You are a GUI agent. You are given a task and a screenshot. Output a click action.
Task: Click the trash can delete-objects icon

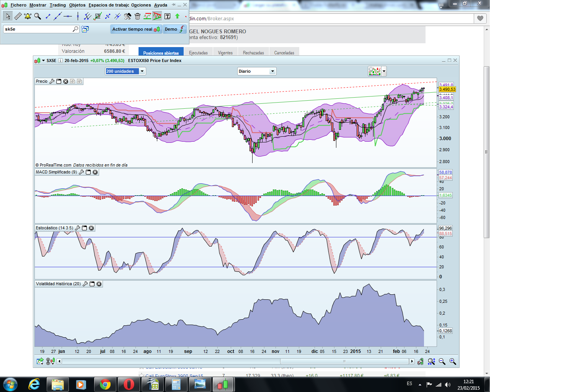137,16
